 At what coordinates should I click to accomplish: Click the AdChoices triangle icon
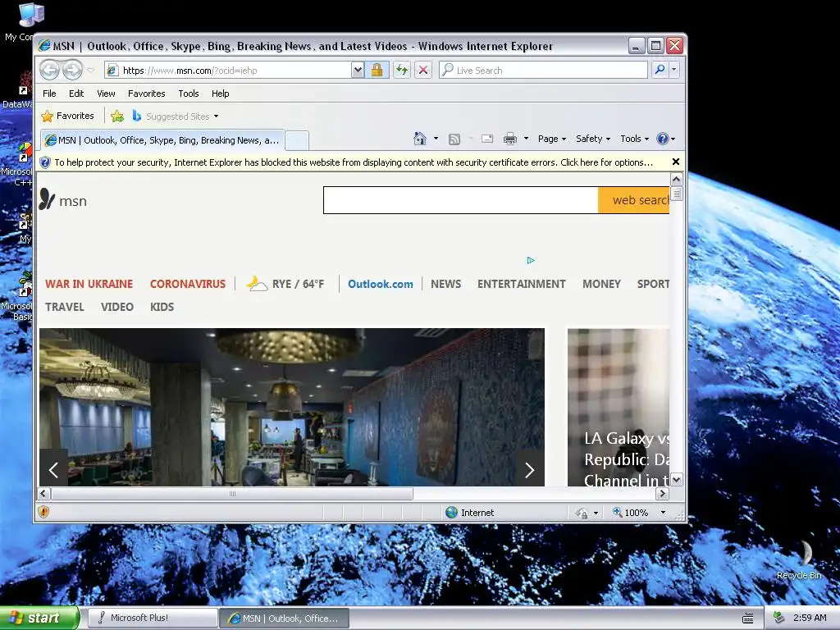click(531, 260)
